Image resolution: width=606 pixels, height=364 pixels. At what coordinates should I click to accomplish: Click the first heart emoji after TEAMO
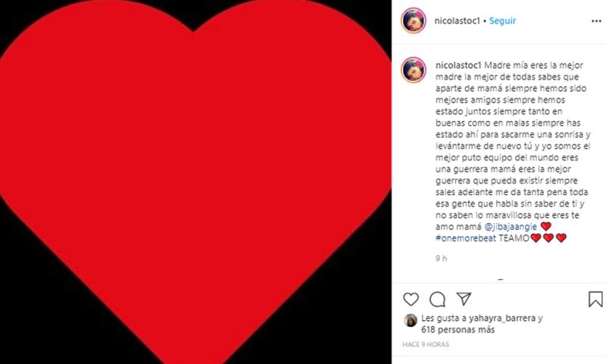coord(536,238)
